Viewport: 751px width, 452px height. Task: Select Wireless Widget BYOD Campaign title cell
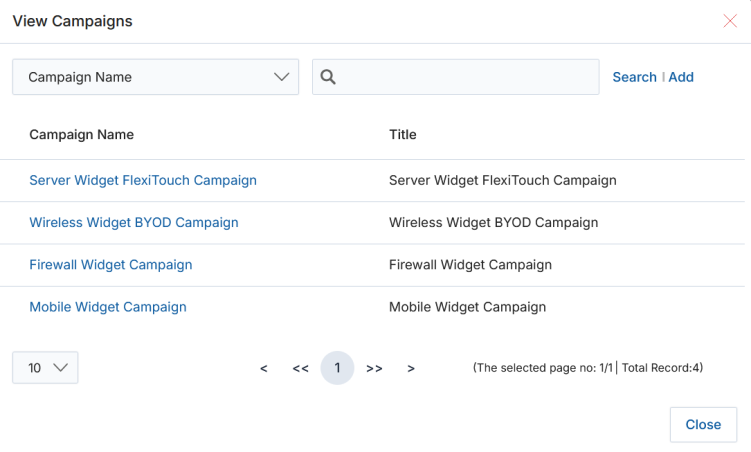(x=493, y=223)
